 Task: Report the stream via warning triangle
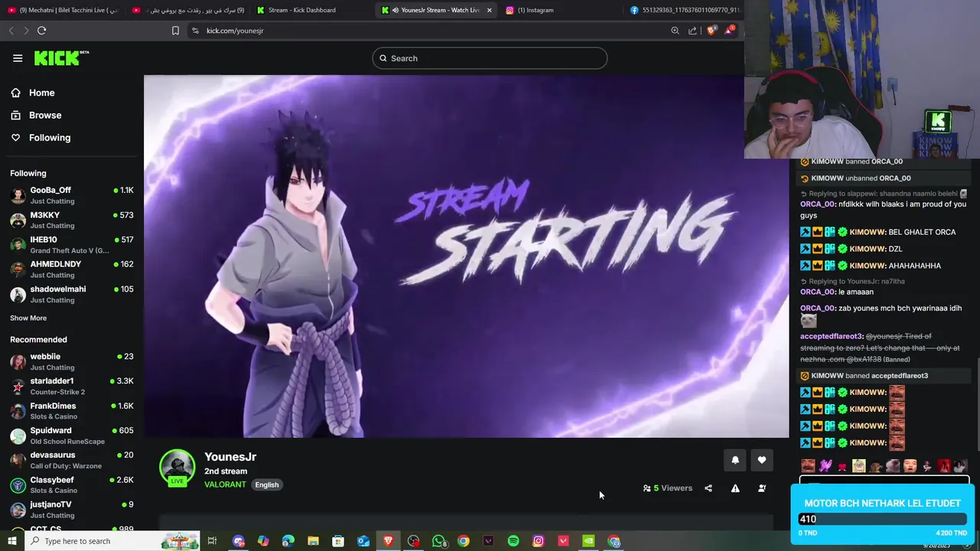coord(735,488)
